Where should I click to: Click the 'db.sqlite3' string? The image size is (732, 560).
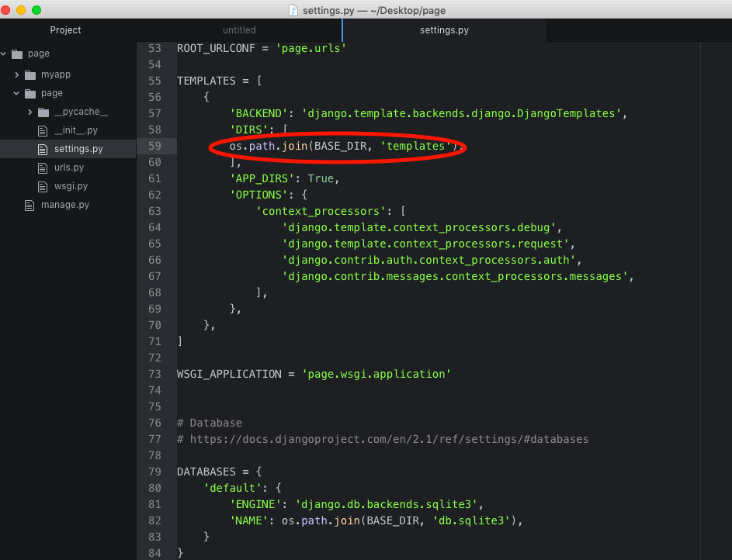[471, 521]
